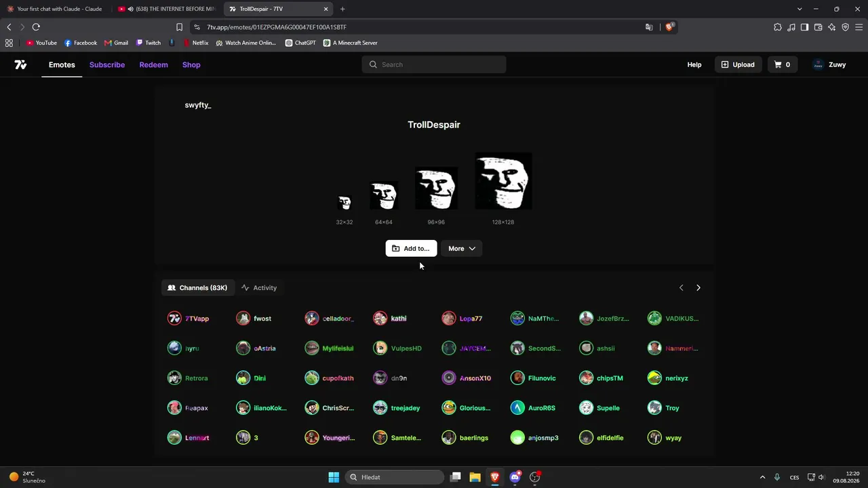Go back using the browser back arrow
The height and width of the screenshot is (488, 868).
tap(9, 27)
